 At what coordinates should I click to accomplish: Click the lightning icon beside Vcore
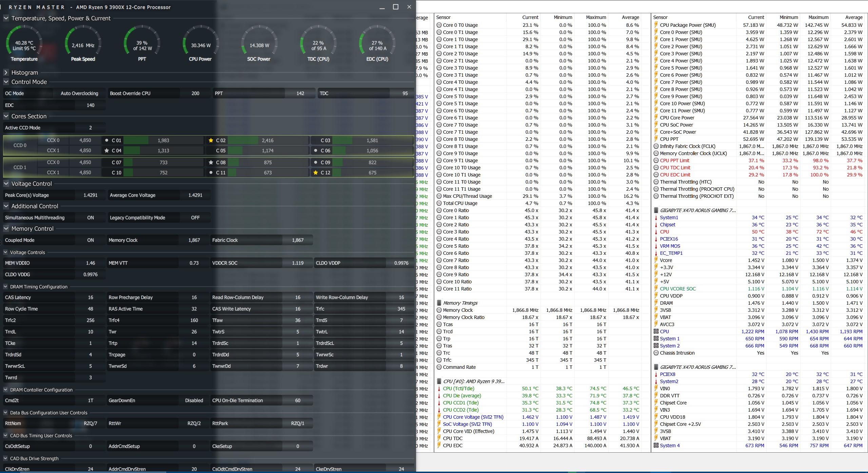[x=656, y=260]
